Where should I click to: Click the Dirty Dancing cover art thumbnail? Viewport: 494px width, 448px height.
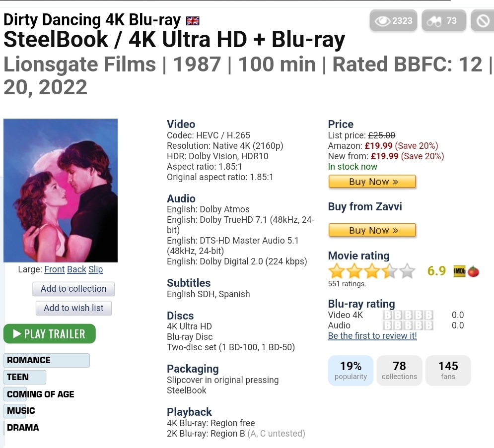tap(61, 191)
